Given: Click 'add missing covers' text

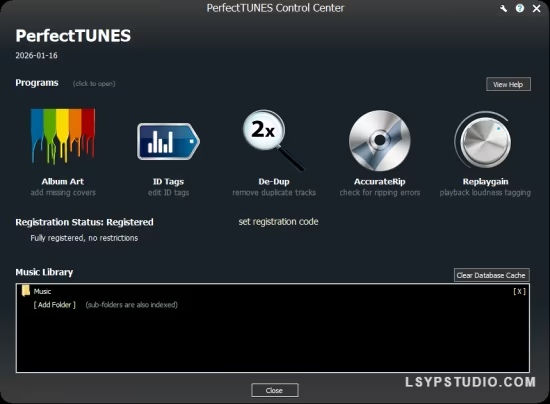Looking at the screenshot, I should [63, 193].
